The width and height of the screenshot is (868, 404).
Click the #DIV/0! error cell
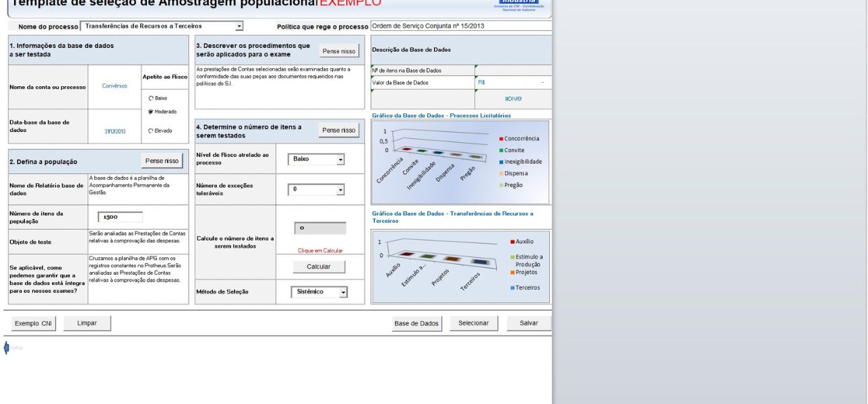[x=514, y=98]
